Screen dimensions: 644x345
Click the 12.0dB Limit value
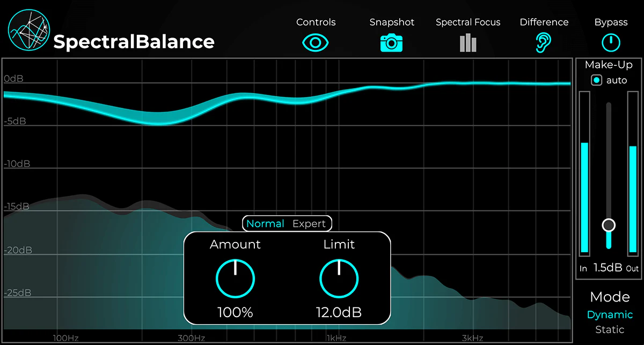[339, 312]
